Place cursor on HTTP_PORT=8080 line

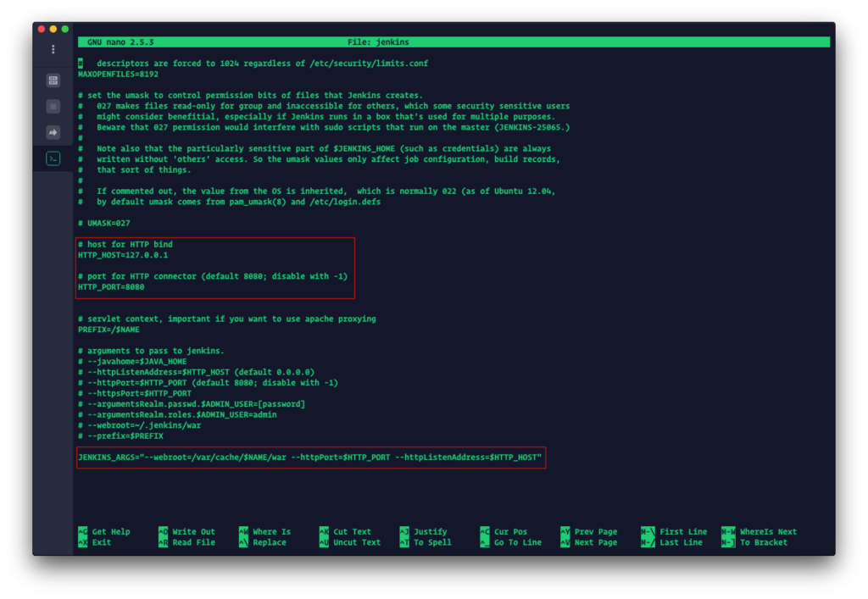pos(111,287)
